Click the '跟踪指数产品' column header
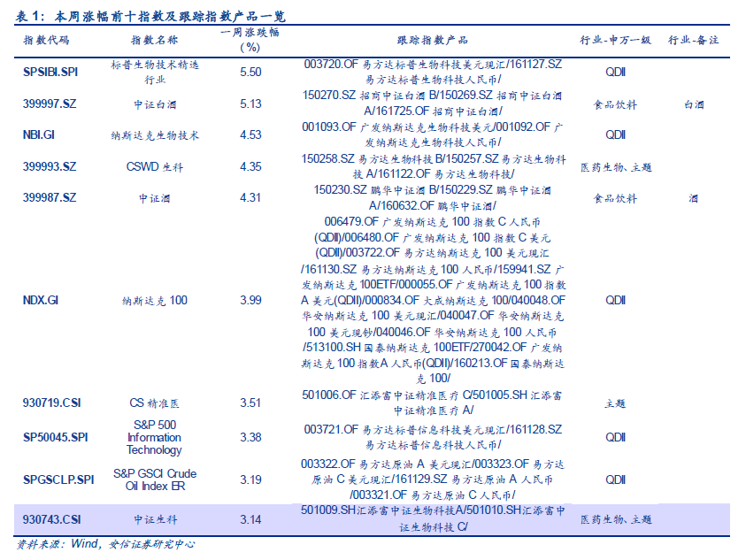This screenshot has height=560, width=746. pyautogui.click(x=433, y=40)
